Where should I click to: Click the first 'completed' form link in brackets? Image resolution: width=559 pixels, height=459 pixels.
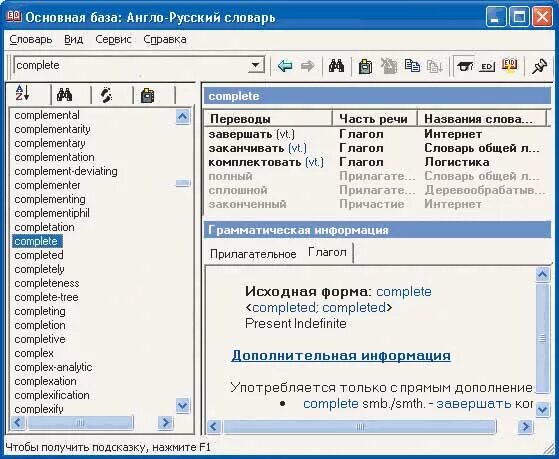pos(285,307)
